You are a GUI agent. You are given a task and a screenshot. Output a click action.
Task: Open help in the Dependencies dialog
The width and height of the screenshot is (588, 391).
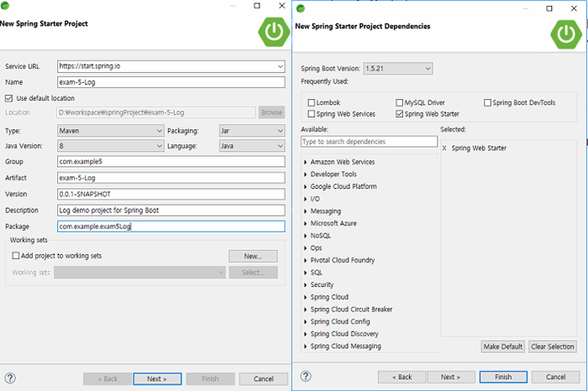pos(306,376)
